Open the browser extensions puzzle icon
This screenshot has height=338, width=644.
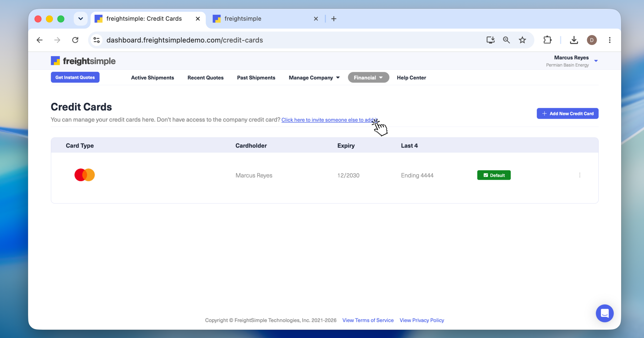pos(547,40)
